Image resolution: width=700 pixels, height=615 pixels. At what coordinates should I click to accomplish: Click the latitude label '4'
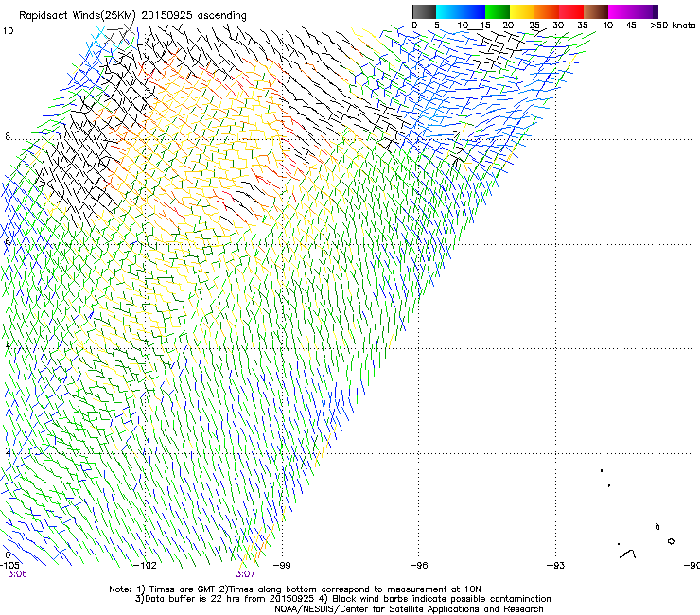point(8,345)
